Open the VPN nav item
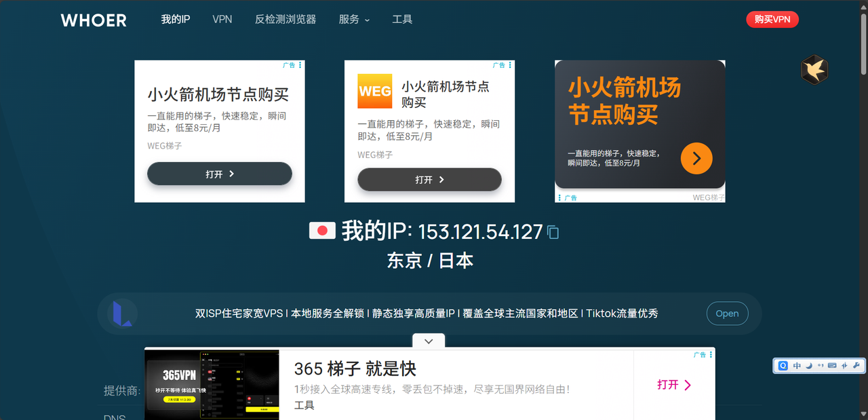Image resolution: width=868 pixels, height=420 pixels. point(222,20)
